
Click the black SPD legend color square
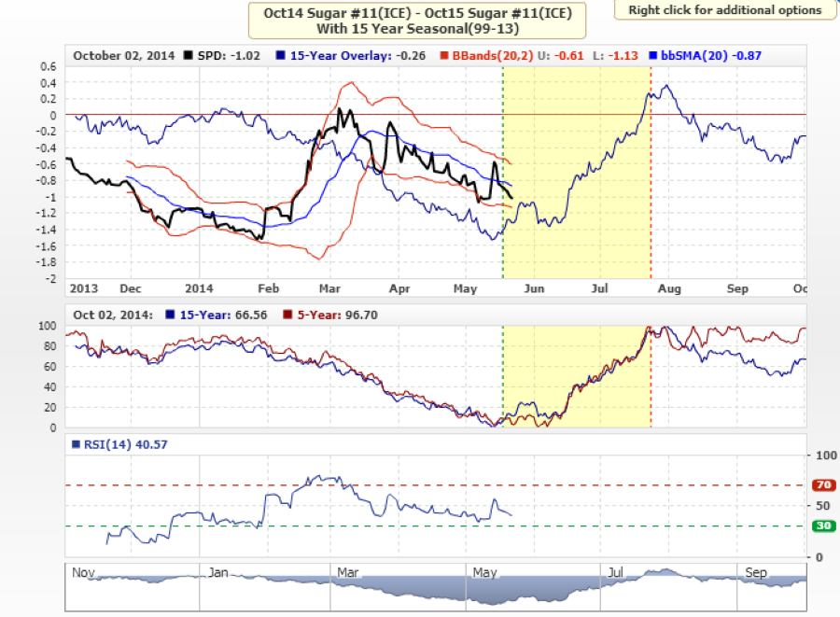188,55
